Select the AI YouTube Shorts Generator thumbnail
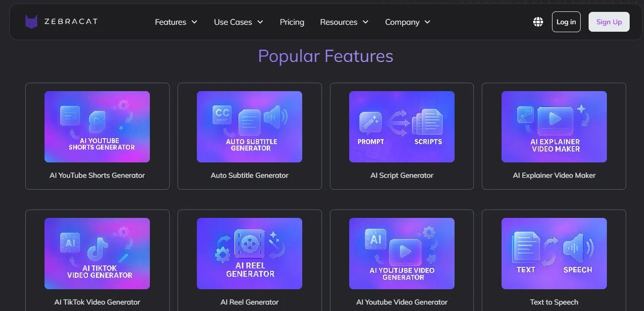This screenshot has width=644, height=311. pos(97,127)
